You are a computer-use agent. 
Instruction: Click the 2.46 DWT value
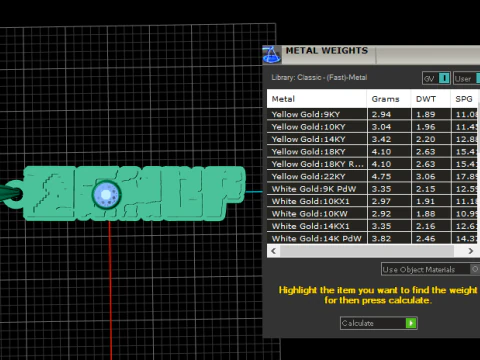425,238
